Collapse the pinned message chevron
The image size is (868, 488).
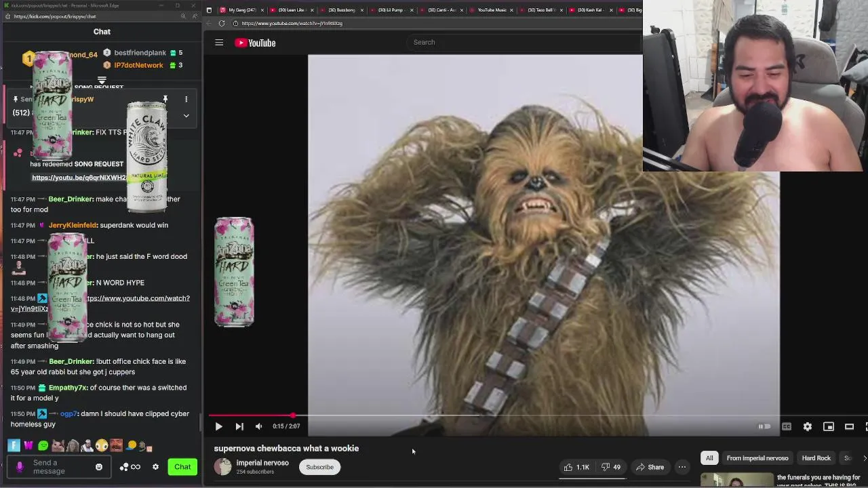point(186,115)
